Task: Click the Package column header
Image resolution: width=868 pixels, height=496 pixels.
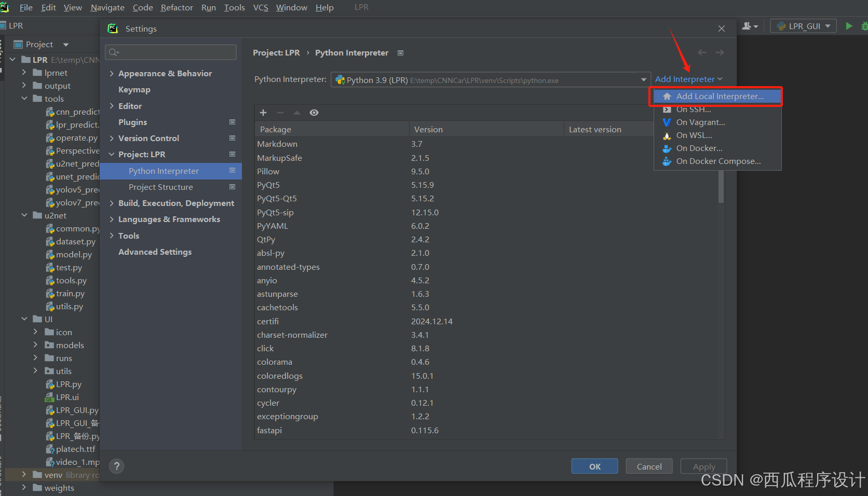Action: (x=331, y=129)
